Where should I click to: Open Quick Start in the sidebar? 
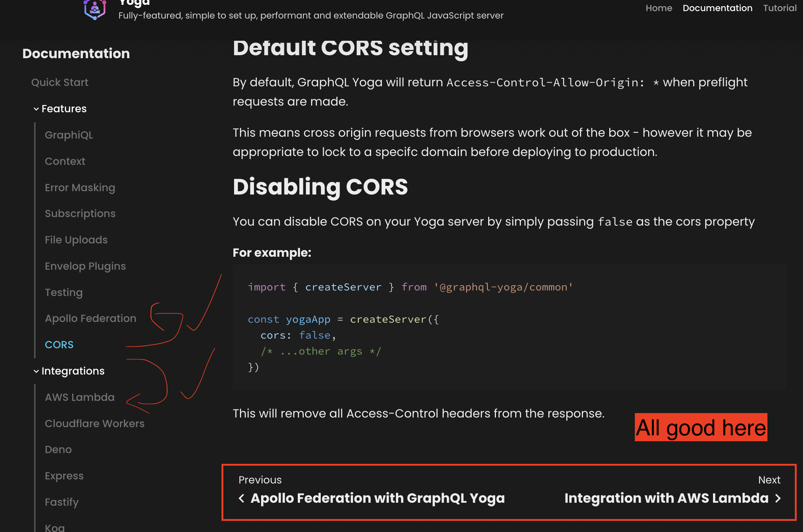60,82
